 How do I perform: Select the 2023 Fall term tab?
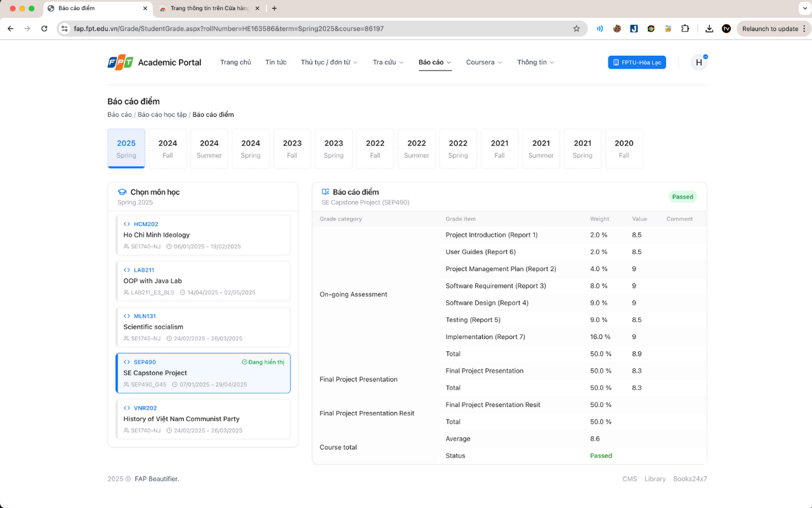tap(292, 149)
